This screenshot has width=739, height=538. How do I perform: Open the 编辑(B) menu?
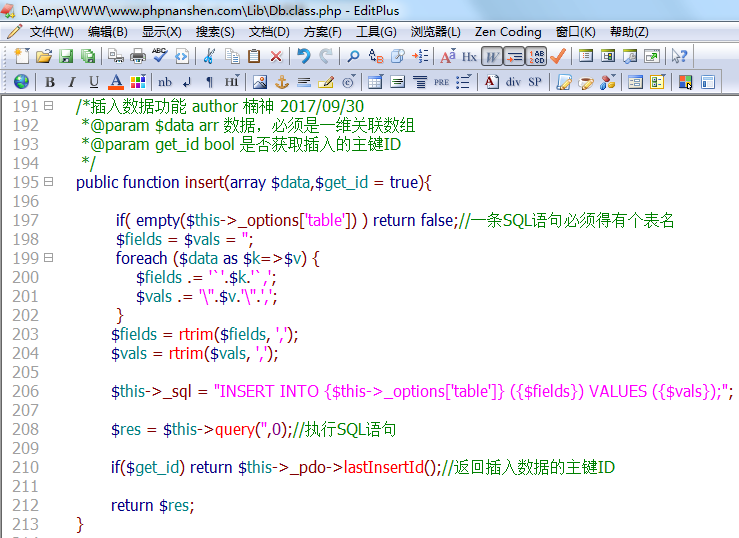tap(107, 32)
